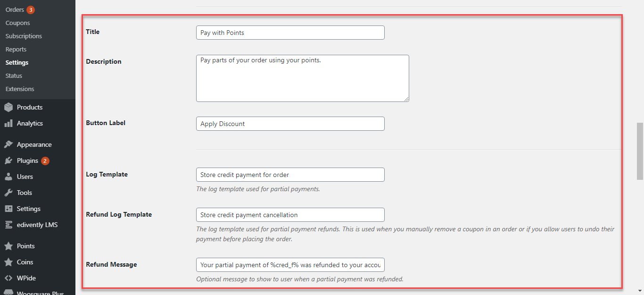Viewport: 644px width, 295px height.
Task: Open the Extensions submenu link
Action: [20, 89]
